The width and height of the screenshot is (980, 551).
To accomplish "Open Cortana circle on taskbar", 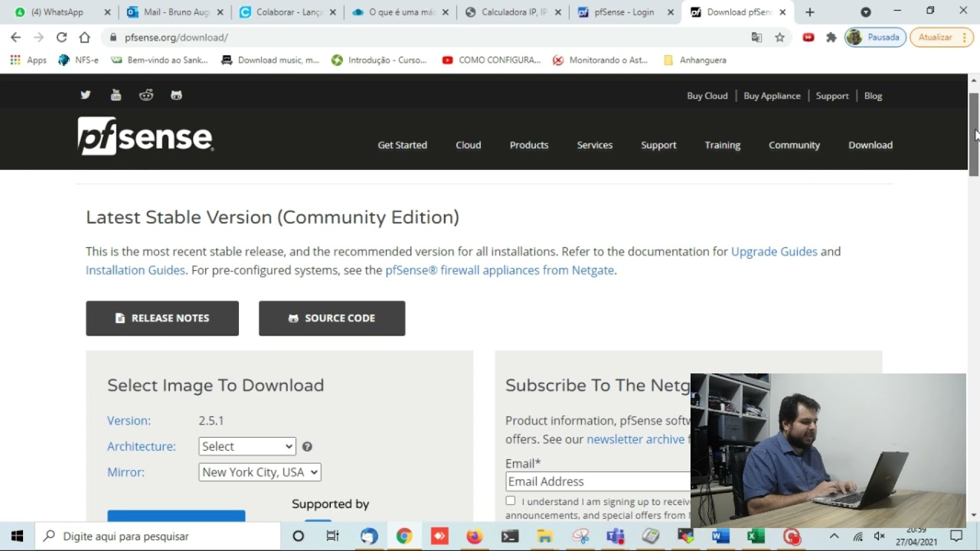I will pos(299,536).
